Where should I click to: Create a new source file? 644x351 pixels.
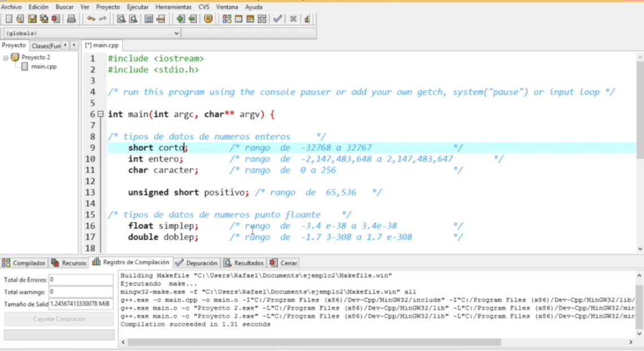pyautogui.click(x=8, y=19)
